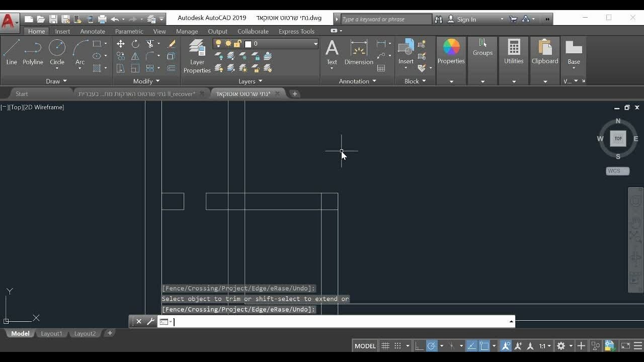Open the Sign In dropdown arrow
The width and height of the screenshot is (644, 362).
point(502,19)
